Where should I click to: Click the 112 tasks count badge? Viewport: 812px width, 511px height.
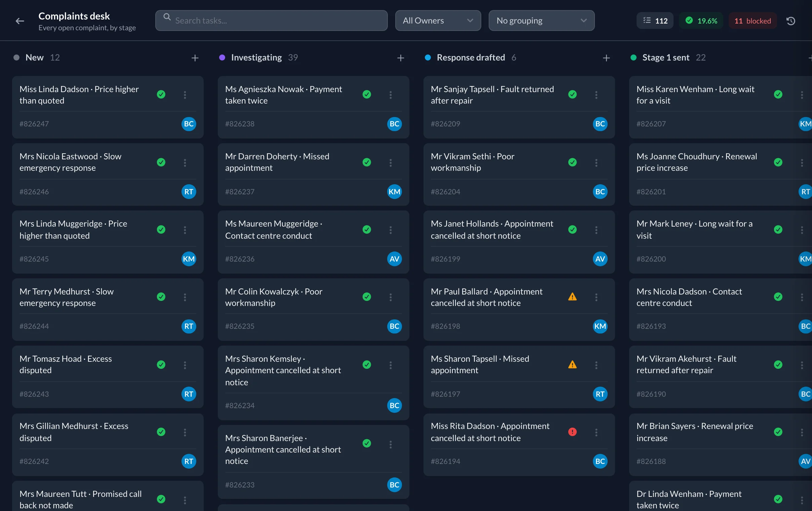click(x=655, y=21)
